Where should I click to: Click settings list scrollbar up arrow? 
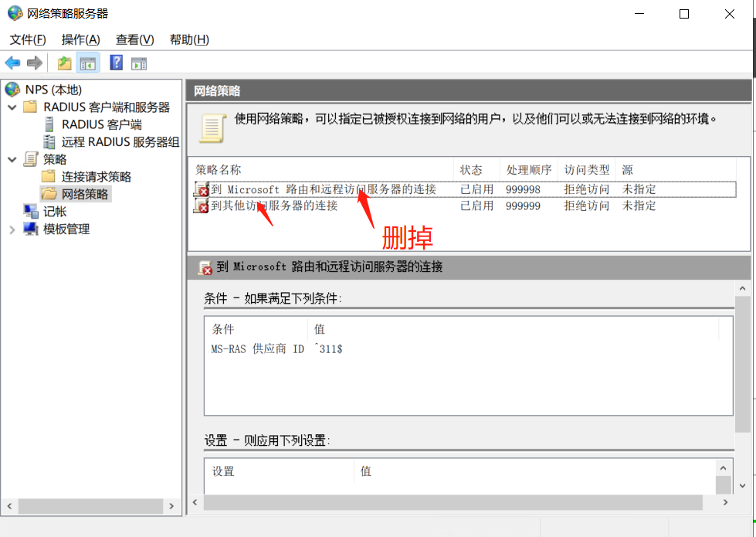pyautogui.click(x=724, y=468)
